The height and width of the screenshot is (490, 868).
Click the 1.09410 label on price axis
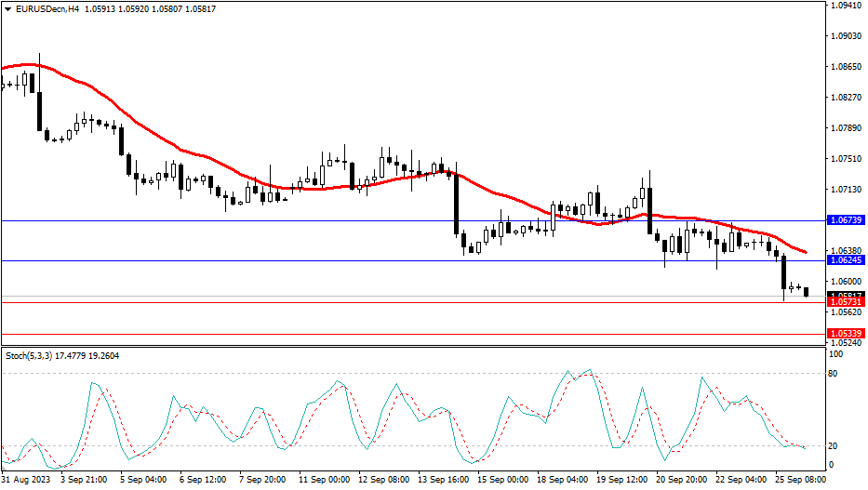(846, 6)
